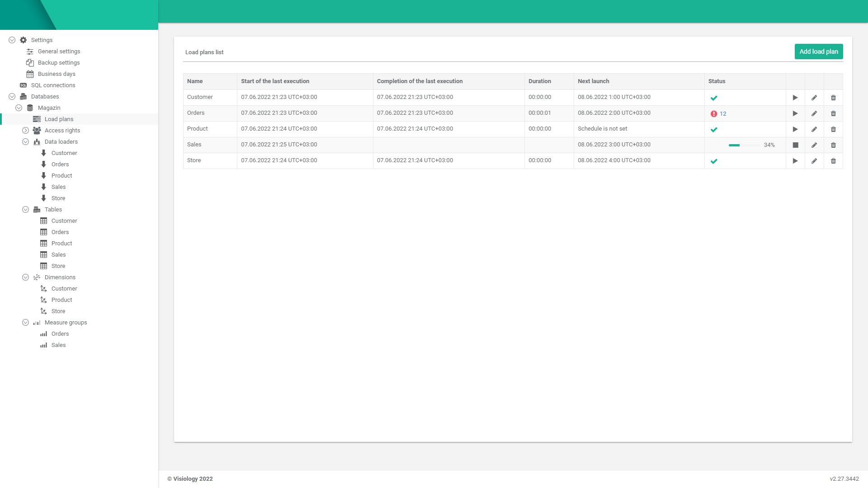Click the Sales progress bar
Screen dimensions: 868x488
tap(744, 145)
